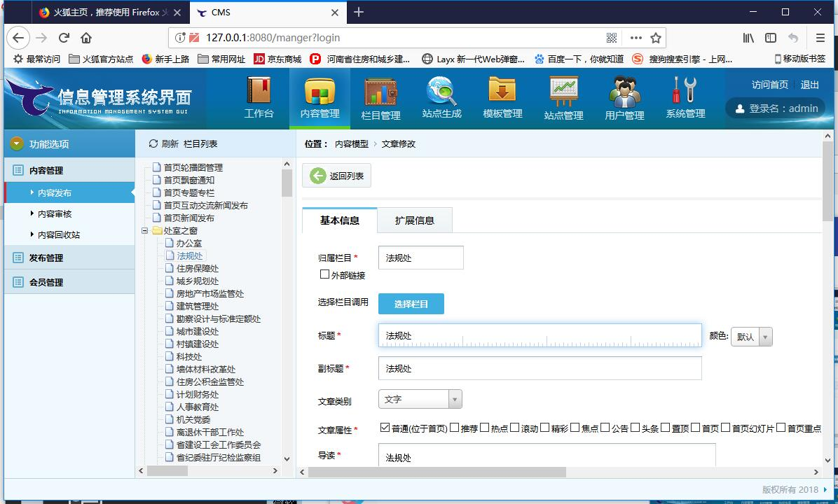Click the blue 选择栏目 button
This screenshot has height=504, width=838.
pyautogui.click(x=411, y=304)
